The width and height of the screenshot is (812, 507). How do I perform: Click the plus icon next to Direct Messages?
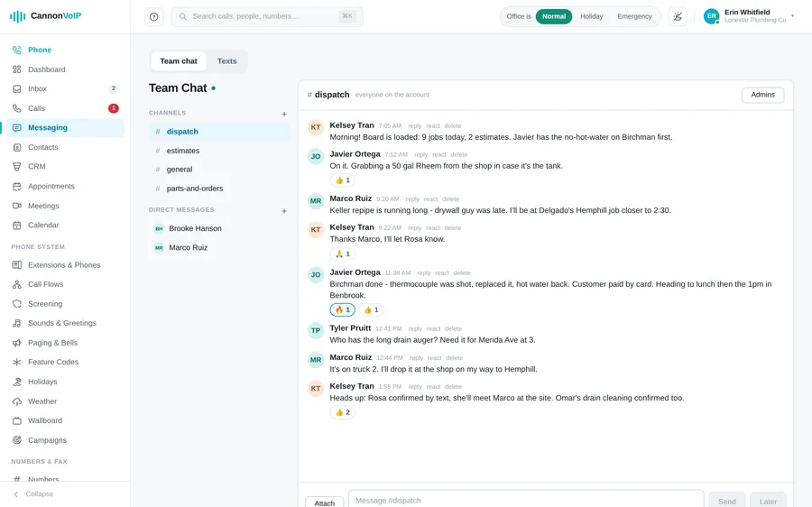tap(284, 211)
